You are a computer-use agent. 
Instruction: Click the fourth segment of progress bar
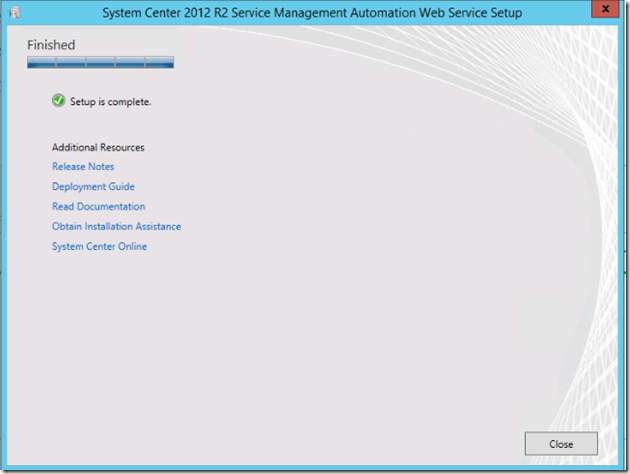point(130,62)
